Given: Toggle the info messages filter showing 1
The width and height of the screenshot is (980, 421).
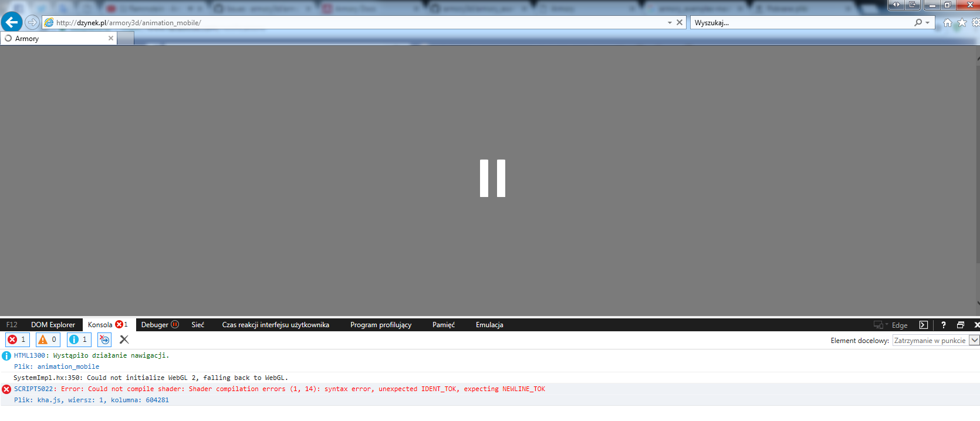Looking at the screenshot, I should tap(79, 339).
